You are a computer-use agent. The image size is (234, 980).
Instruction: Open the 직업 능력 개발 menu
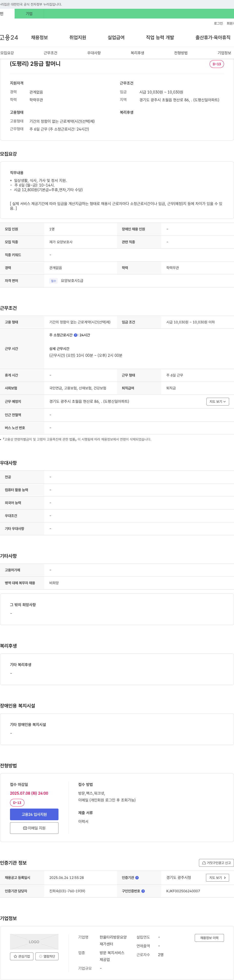click(x=160, y=37)
